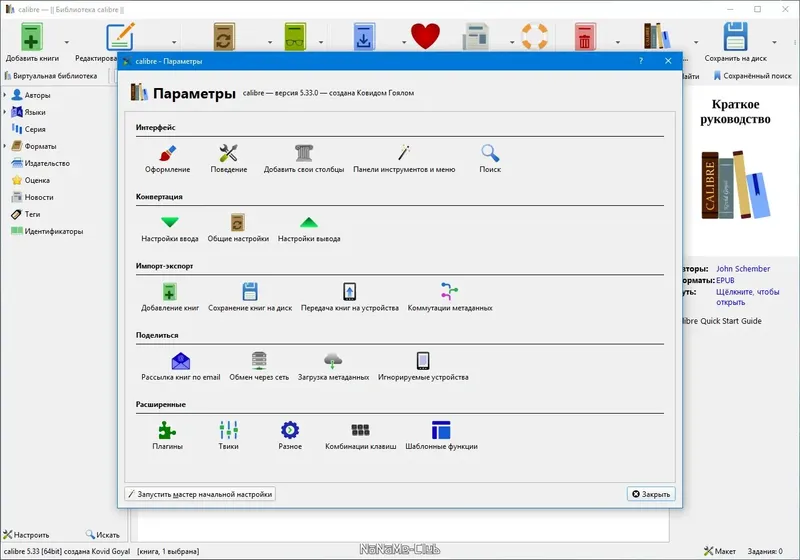This screenshot has width=800, height=560.
Task: Click the fetch news newspaper icon
Action: [476, 37]
